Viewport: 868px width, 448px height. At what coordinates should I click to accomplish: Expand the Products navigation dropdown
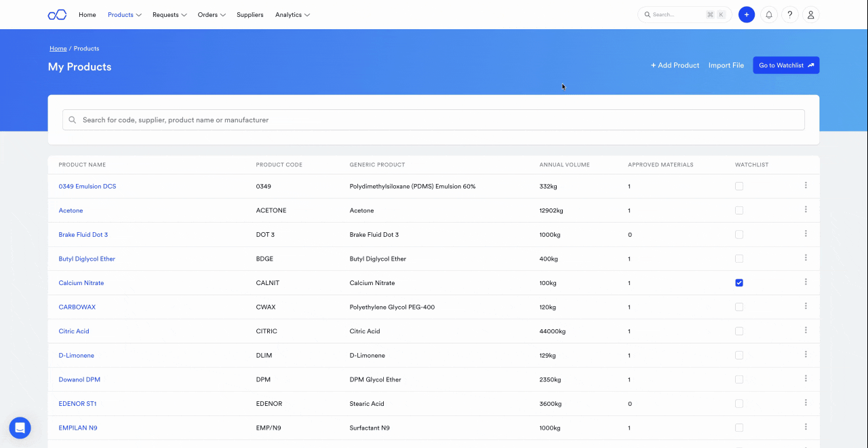pyautogui.click(x=124, y=14)
